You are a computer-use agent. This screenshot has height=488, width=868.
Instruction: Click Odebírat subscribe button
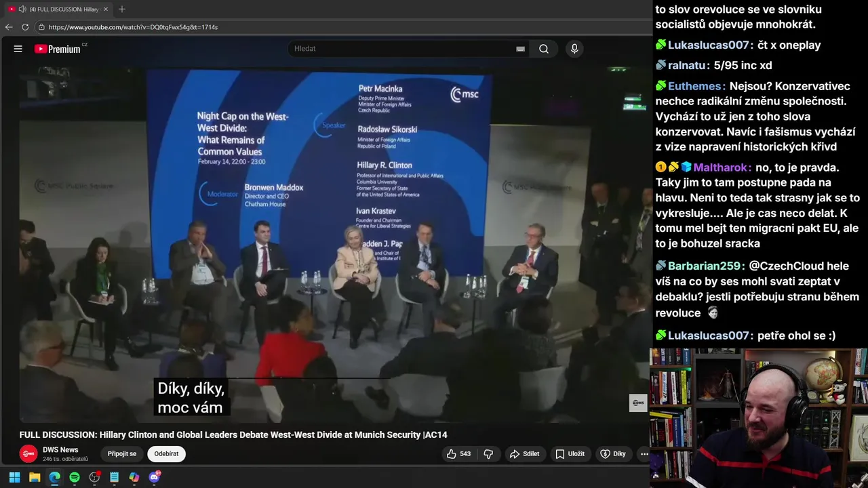(166, 454)
